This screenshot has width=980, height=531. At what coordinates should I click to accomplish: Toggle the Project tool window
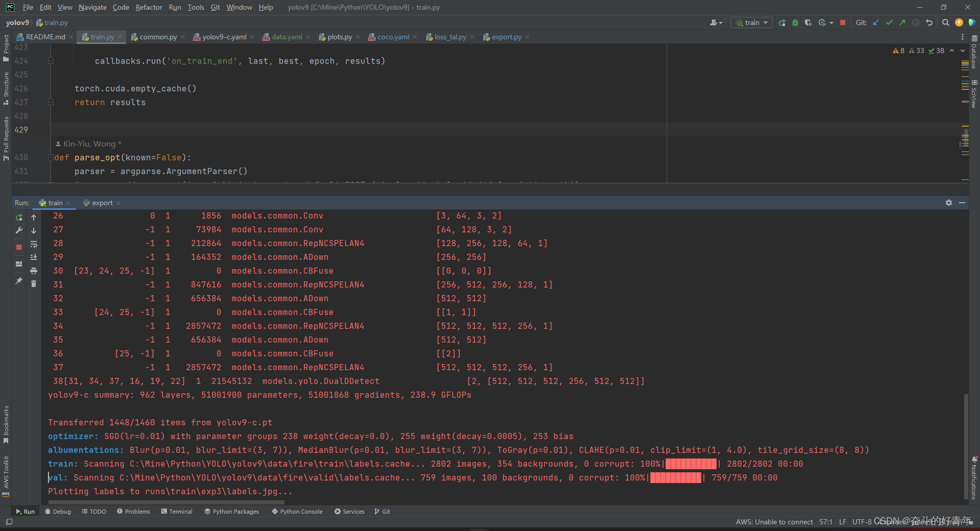click(x=6, y=48)
